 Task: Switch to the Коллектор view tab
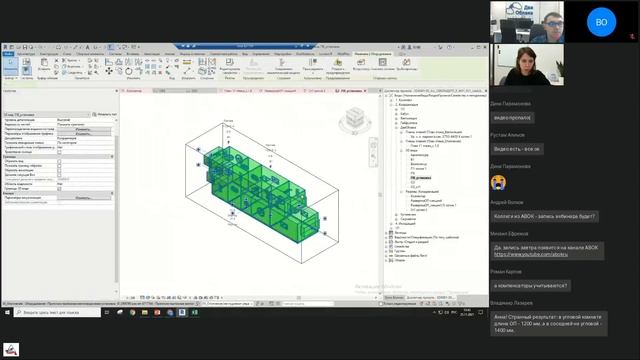[x=134, y=91]
